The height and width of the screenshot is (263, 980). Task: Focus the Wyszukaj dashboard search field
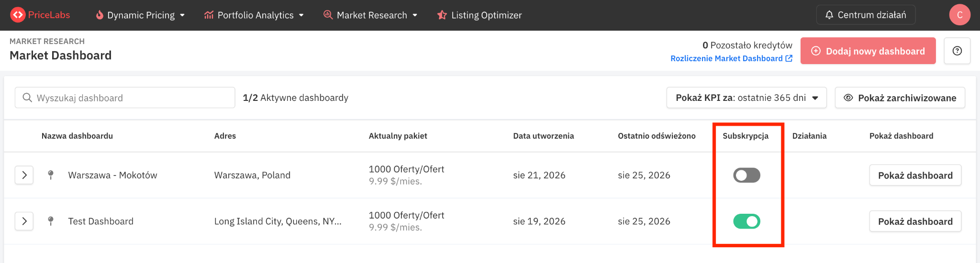coord(125,98)
